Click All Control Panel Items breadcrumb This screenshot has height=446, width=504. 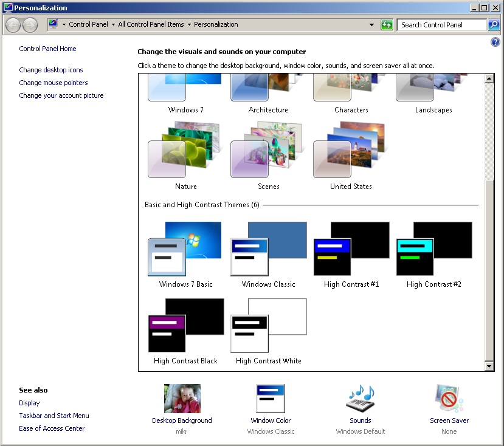tap(151, 24)
